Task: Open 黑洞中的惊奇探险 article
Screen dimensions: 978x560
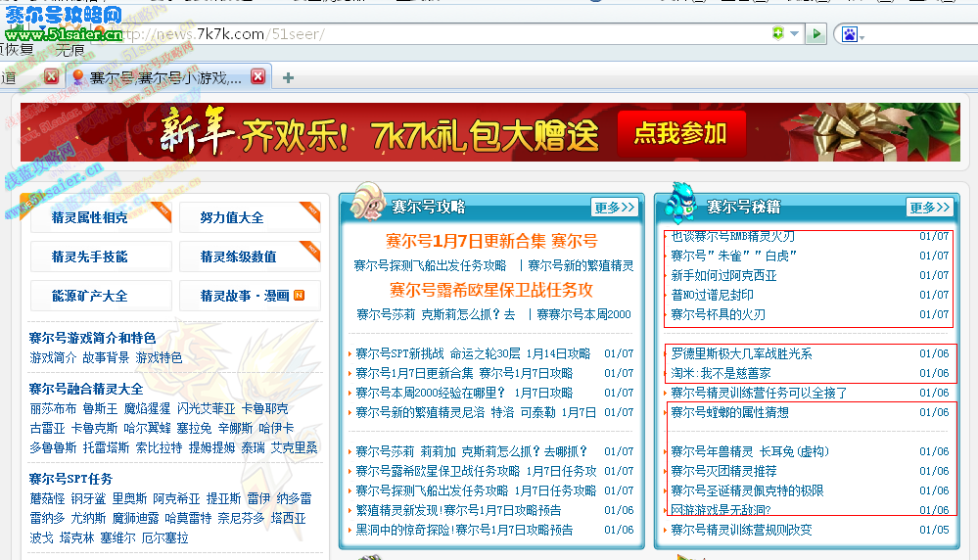Action: (x=464, y=530)
